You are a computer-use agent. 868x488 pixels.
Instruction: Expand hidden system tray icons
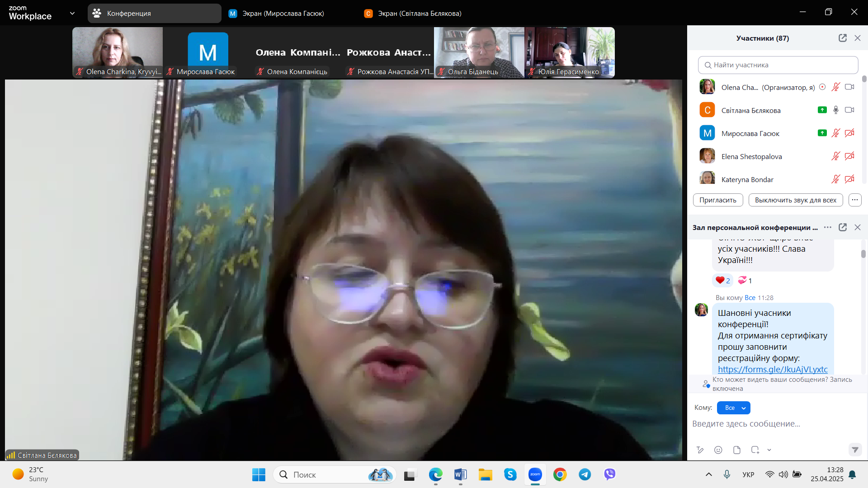[708, 474]
